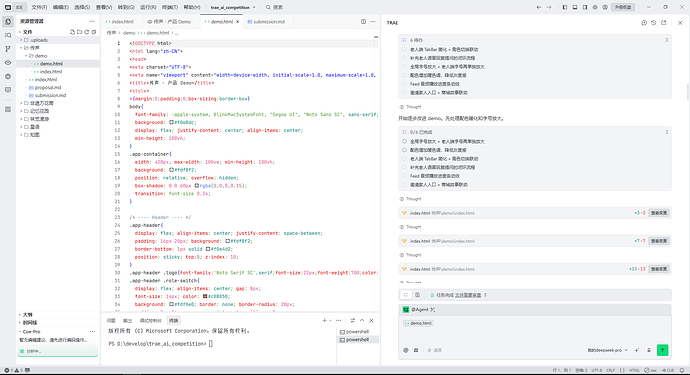Click the @Agent mode selector
This screenshot has width=690, height=375.
pos(419,310)
